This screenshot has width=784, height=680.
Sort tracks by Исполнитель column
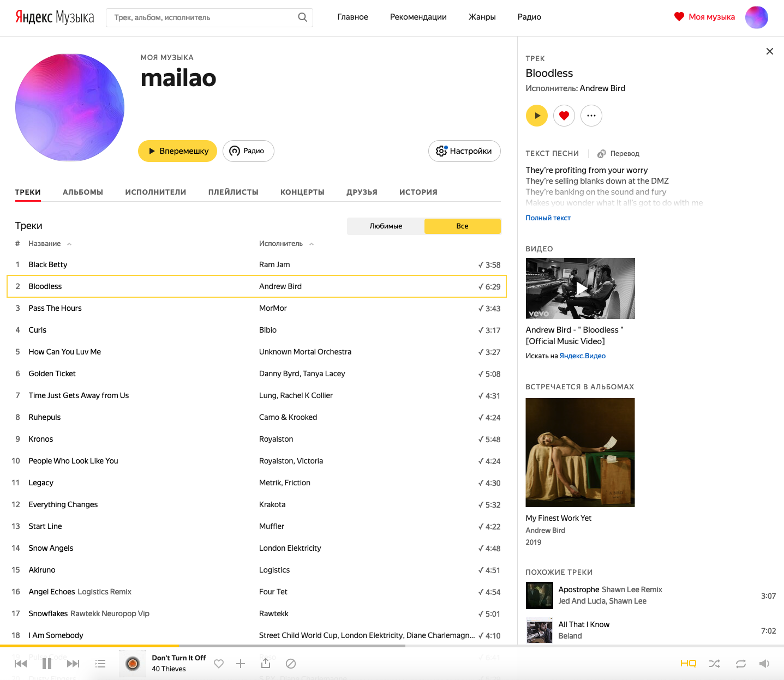coord(281,244)
